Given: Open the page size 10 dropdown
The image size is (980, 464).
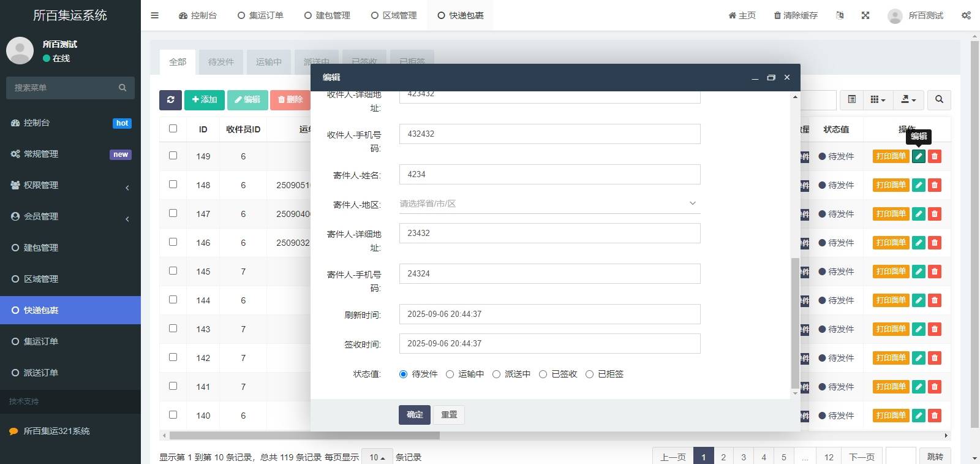Looking at the screenshot, I should click(377, 457).
